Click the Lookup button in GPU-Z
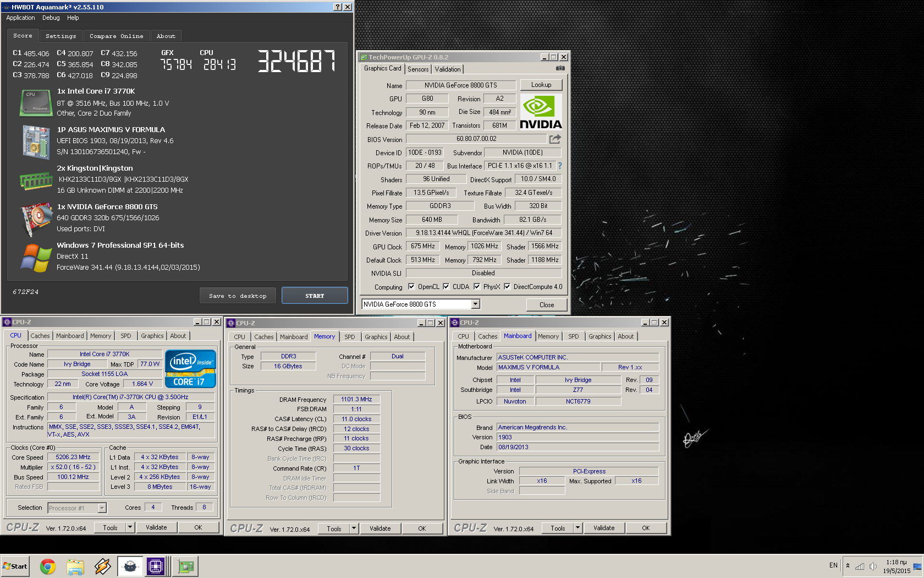The height and width of the screenshot is (578, 924). pos(541,85)
